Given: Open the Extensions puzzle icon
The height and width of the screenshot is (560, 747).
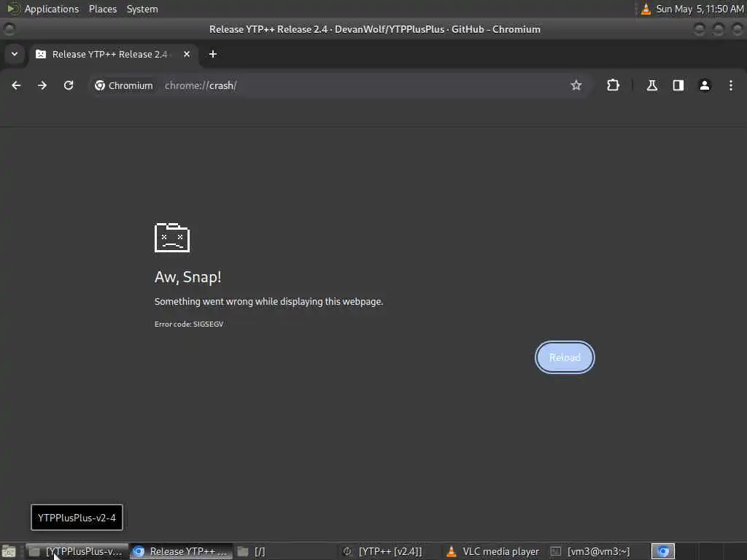Looking at the screenshot, I should pyautogui.click(x=613, y=85).
